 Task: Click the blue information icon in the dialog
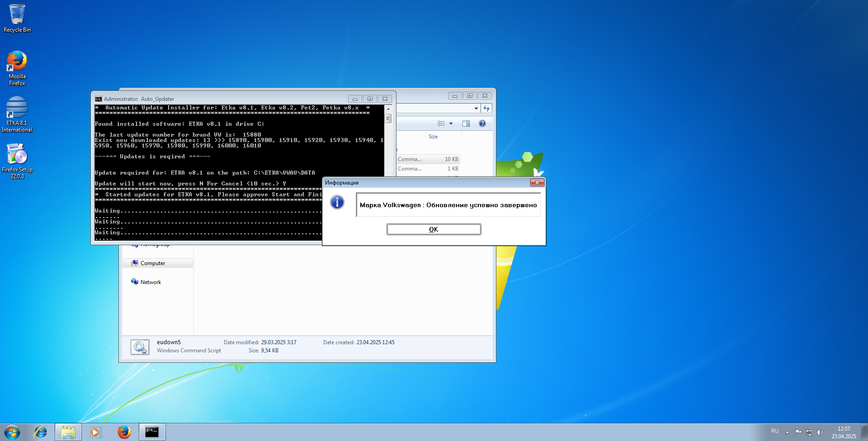click(x=337, y=202)
